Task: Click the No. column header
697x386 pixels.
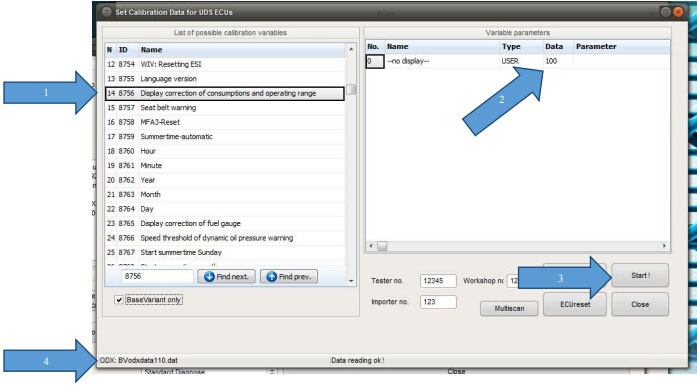Action: 375,47
